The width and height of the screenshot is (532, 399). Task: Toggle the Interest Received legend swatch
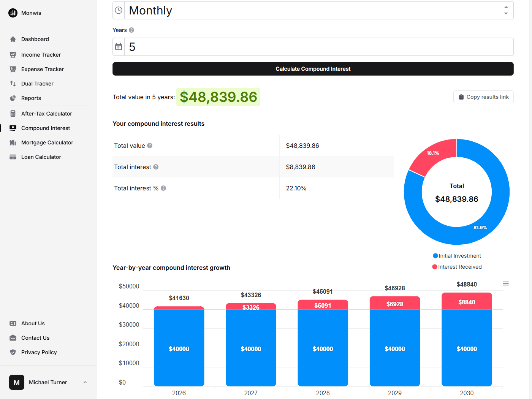click(x=435, y=267)
